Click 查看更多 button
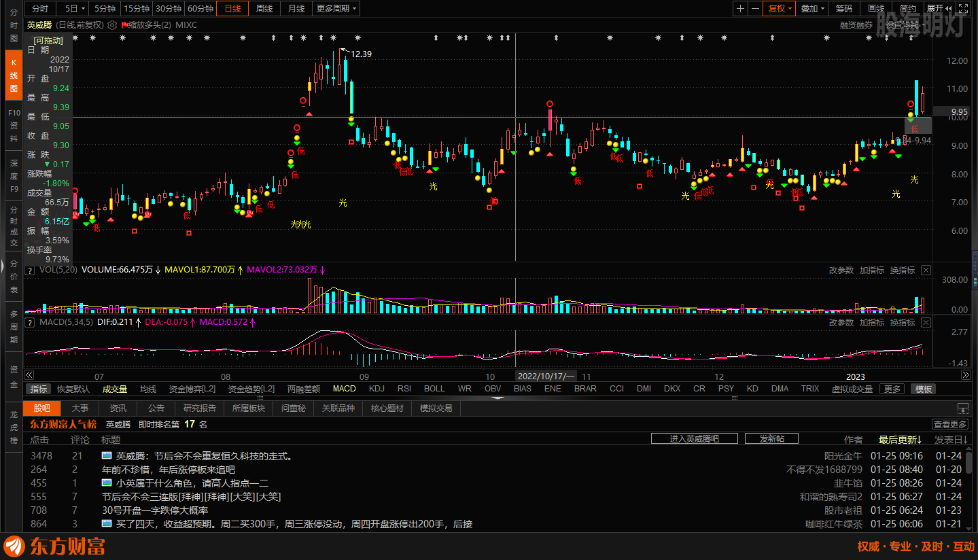978x560 pixels. click(950, 424)
